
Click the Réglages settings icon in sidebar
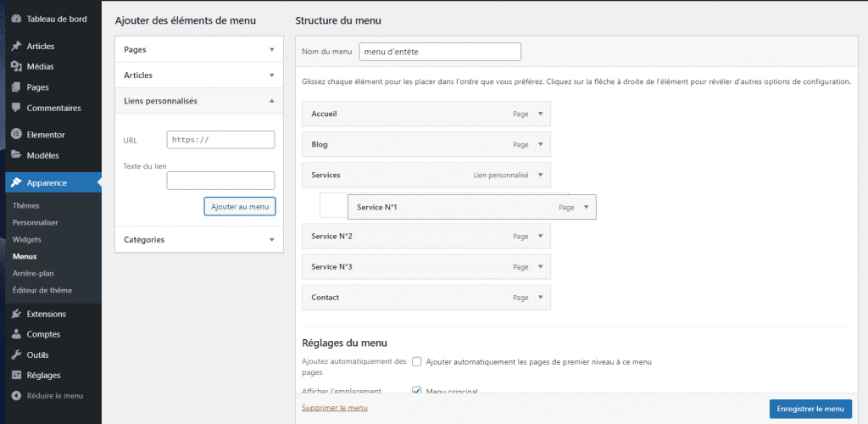pyautogui.click(x=16, y=376)
